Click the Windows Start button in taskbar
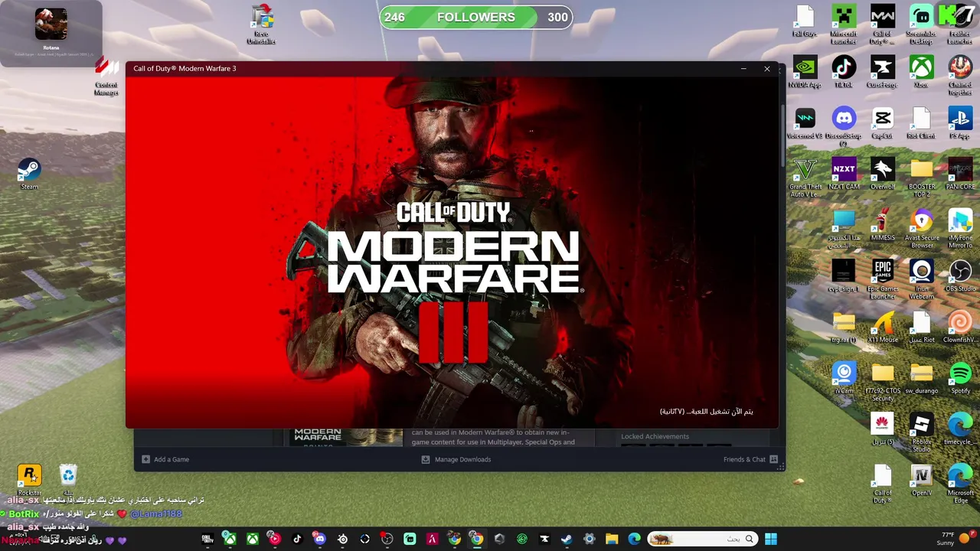Screen dimensions: 980x551 pos(770,539)
